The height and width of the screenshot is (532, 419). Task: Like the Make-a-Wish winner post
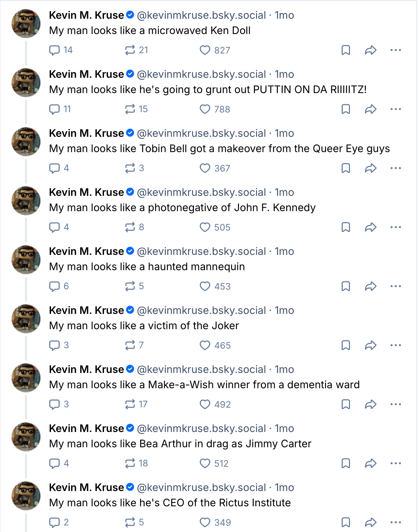(x=205, y=405)
